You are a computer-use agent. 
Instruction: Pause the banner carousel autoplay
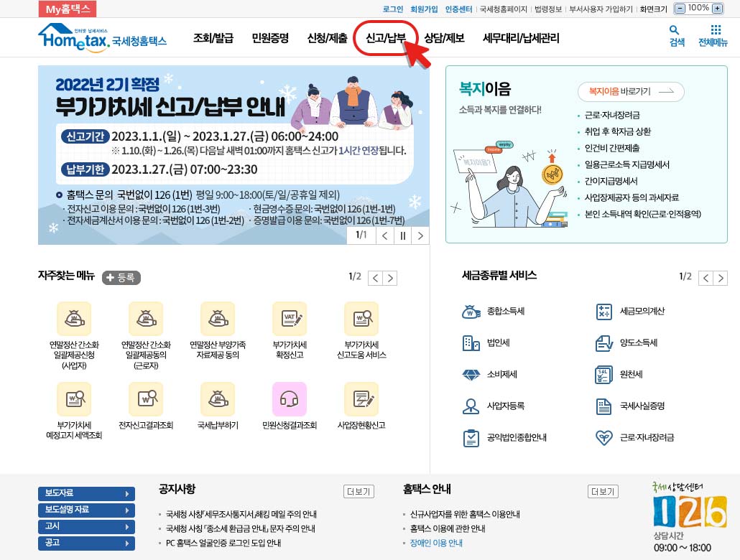[402, 235]
